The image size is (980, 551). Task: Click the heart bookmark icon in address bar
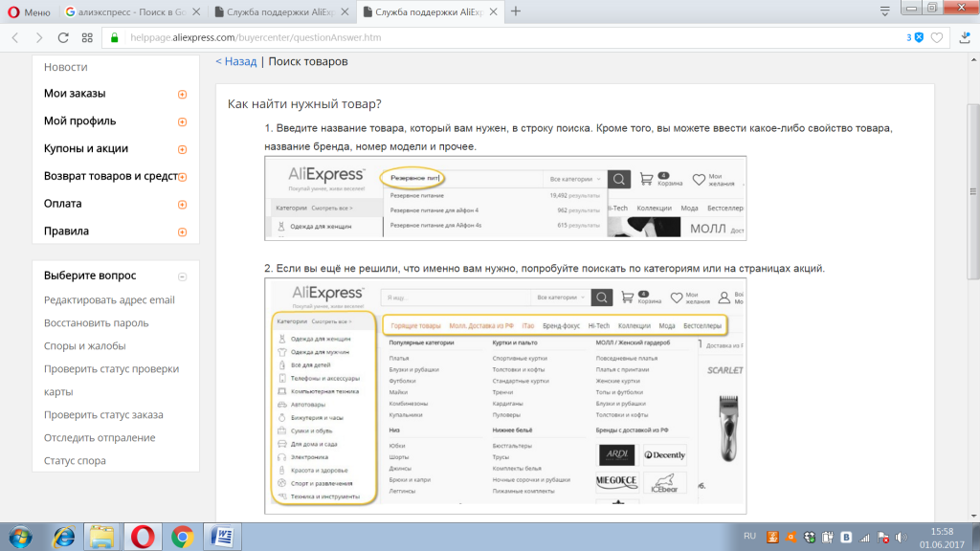[x=937, y=38]
